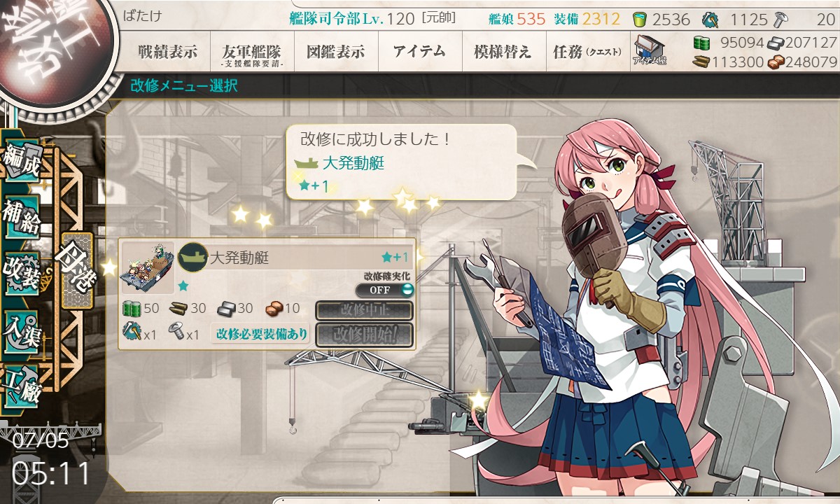The width and height of the screenshot is (840, 504).
Task: Open the 戦績表示 records tab
Action: [167, 52]
